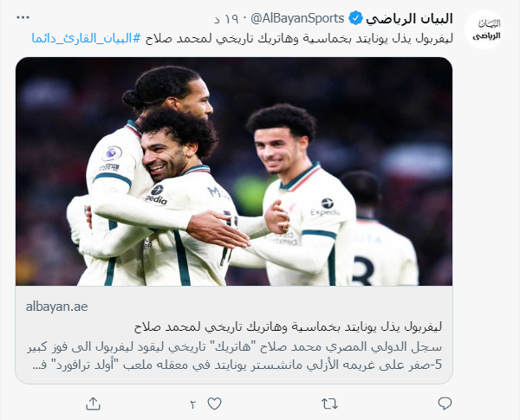Click the tweet text about Liverpool and Salah

tap(299, 38)
